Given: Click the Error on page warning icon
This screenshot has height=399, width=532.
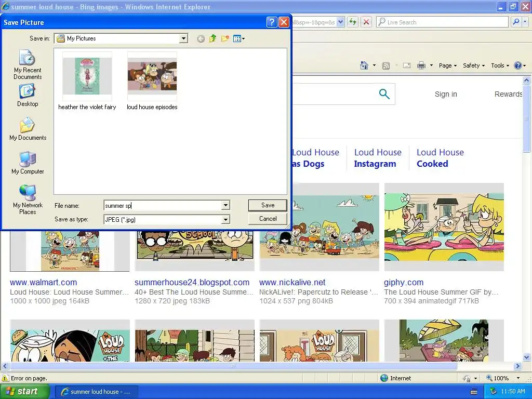Looking at the screenshot, I should click(5, 378).
